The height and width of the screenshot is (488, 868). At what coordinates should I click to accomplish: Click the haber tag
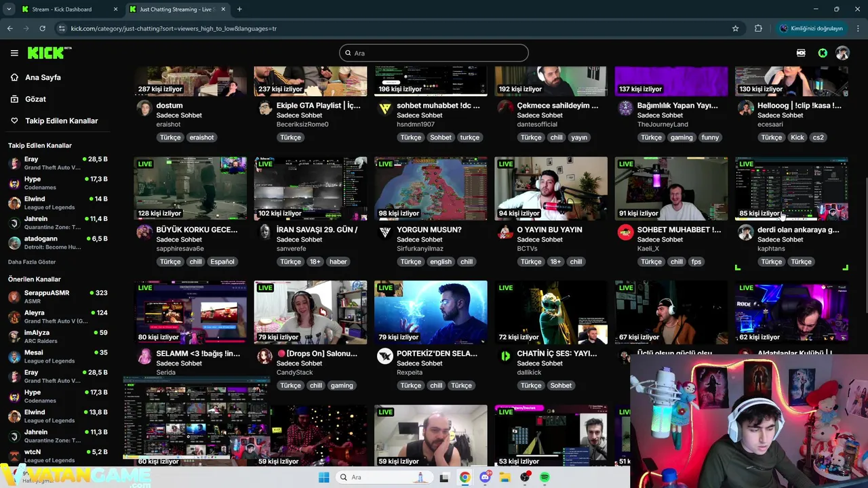pyautogui.click(x=338, y=262)
